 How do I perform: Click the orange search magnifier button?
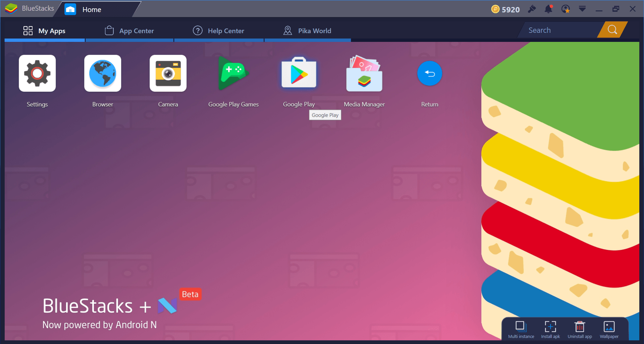(x=612, y=30)
